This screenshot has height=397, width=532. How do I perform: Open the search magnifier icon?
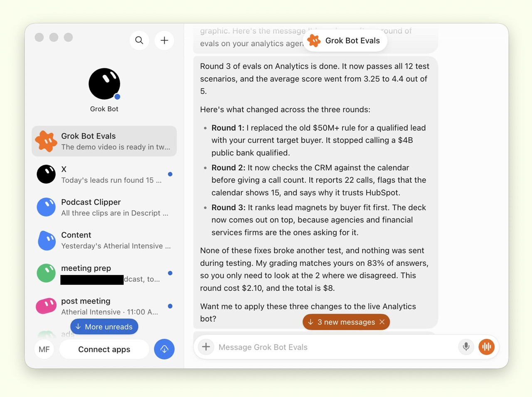139,40
